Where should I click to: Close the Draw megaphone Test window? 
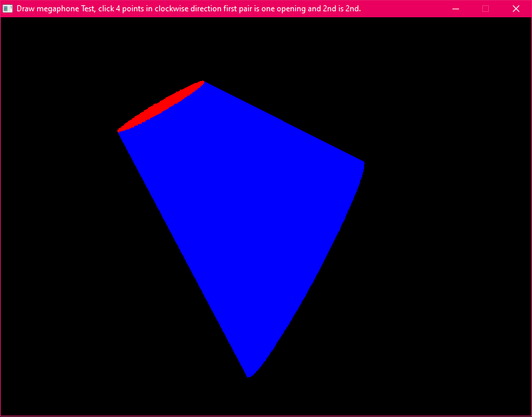pyautogui.click(x=516, y=9)
